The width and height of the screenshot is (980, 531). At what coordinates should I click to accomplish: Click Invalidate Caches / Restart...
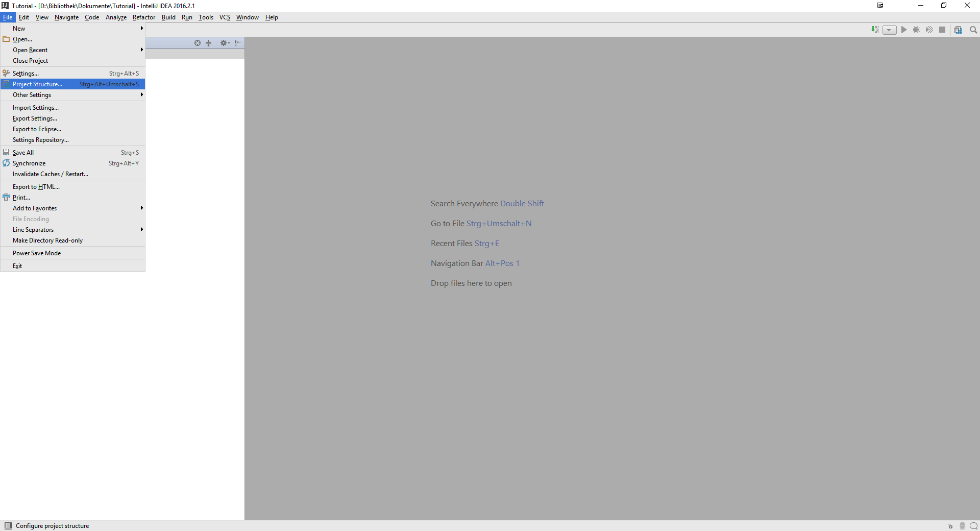click(x=51, y=174)
